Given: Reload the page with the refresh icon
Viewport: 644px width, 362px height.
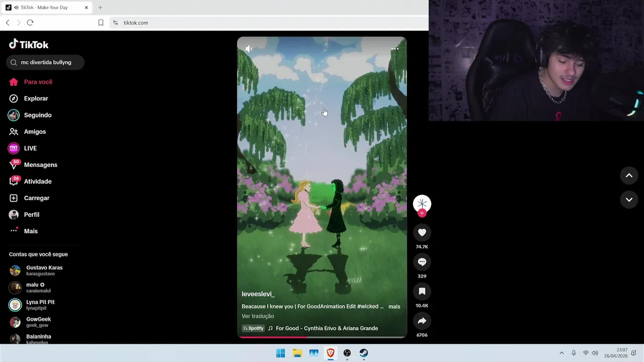Looking at the screenshot, I should 30,23.
